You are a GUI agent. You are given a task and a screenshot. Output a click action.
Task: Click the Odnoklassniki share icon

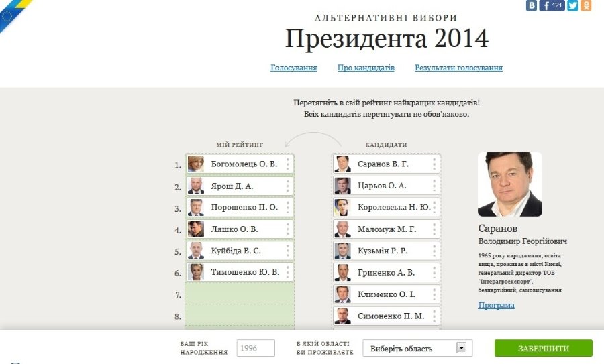586,5
